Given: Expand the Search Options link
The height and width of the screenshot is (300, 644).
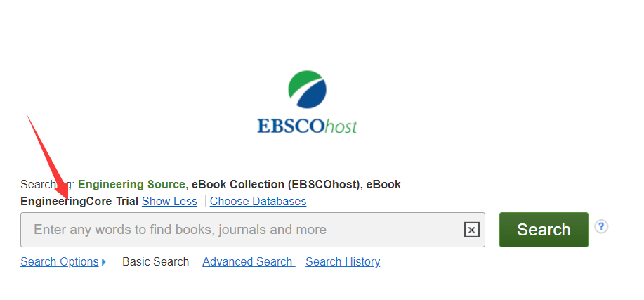Looking at the screenshot, I should coord(60,262).
